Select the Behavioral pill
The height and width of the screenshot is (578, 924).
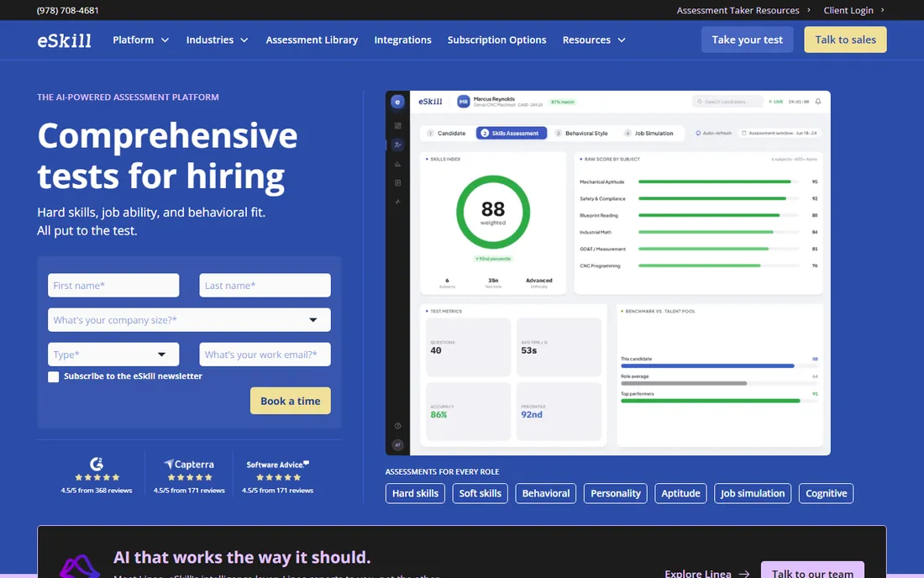click(546, 493)
